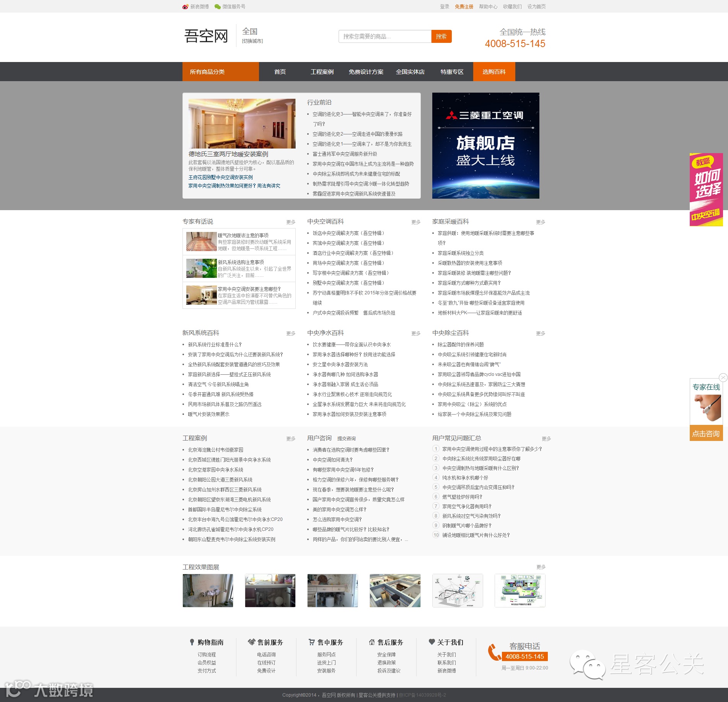Open the 选购百科 nav tab
Image resolution: width=728 pixels, height=702 pixels.
click(x=494, y=72)
